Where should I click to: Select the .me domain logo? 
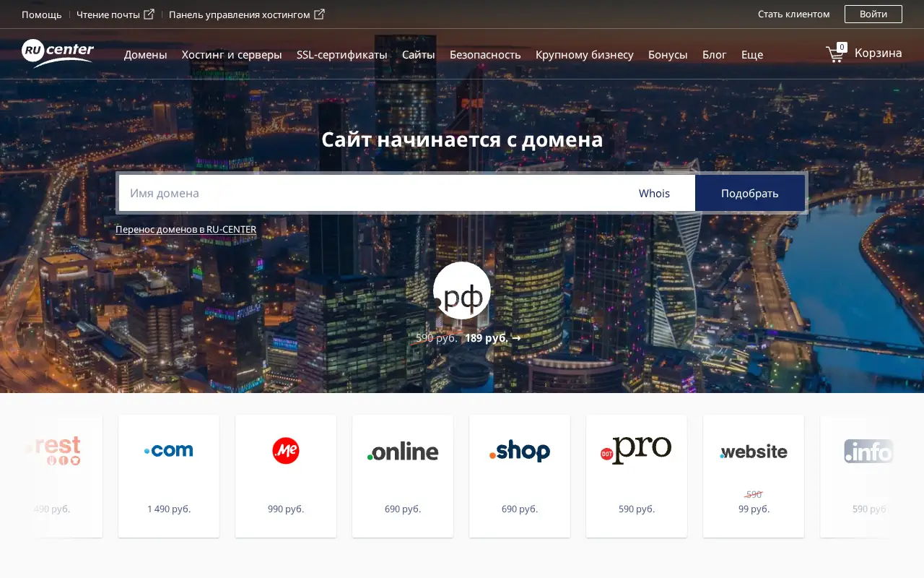[x=286, y=451]
